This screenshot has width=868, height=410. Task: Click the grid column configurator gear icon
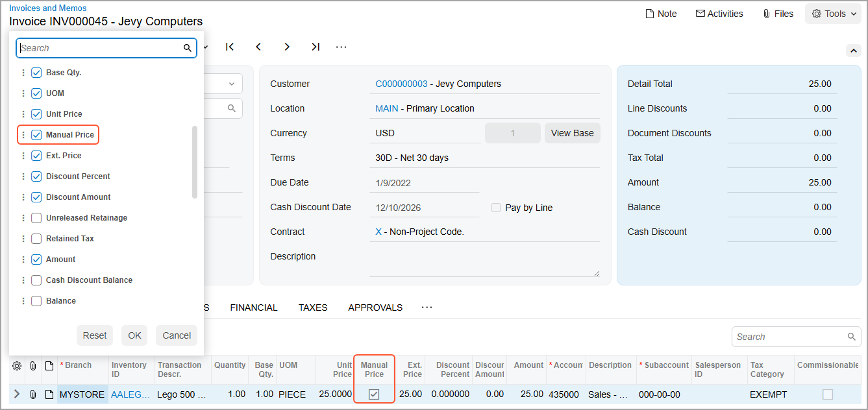coord(17,366)
